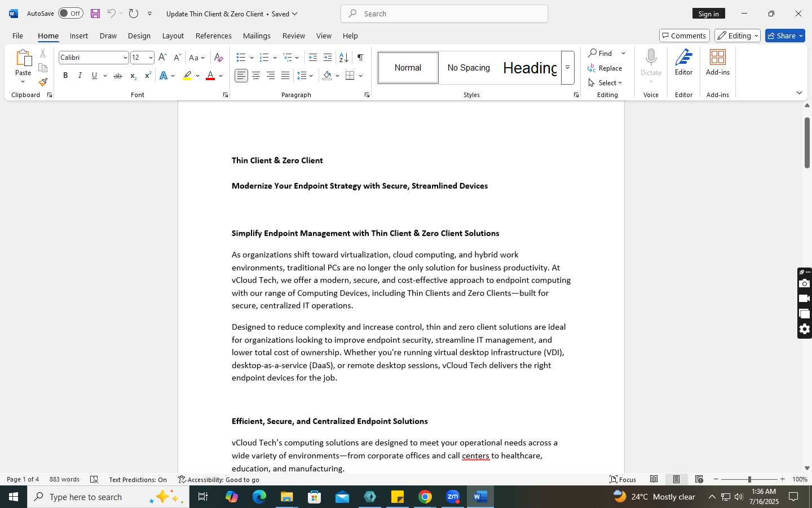
Task: Click the Sign in button
Action: [708, 14]
